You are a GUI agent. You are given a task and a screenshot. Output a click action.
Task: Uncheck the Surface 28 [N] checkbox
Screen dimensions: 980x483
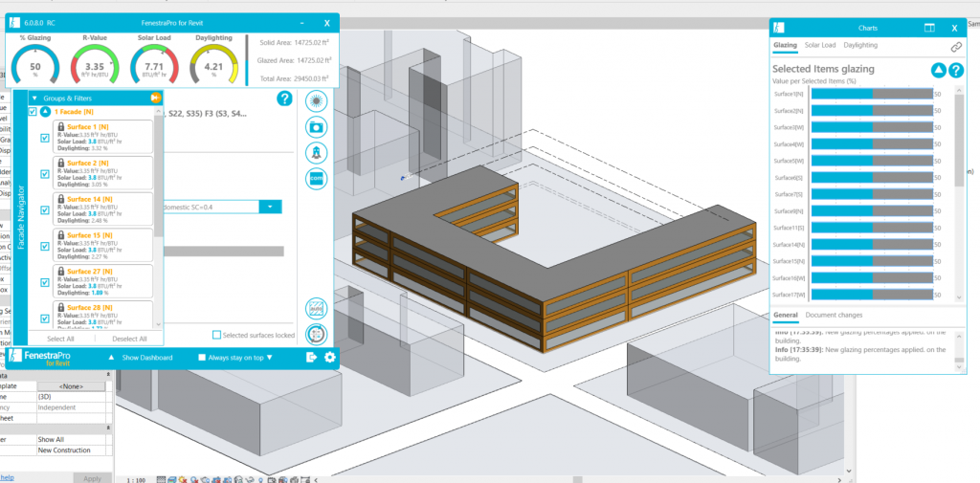click(x=44, y=318)
